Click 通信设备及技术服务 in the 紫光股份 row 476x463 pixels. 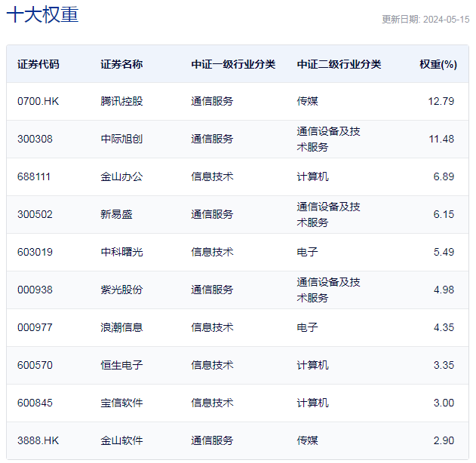[328, 290]
